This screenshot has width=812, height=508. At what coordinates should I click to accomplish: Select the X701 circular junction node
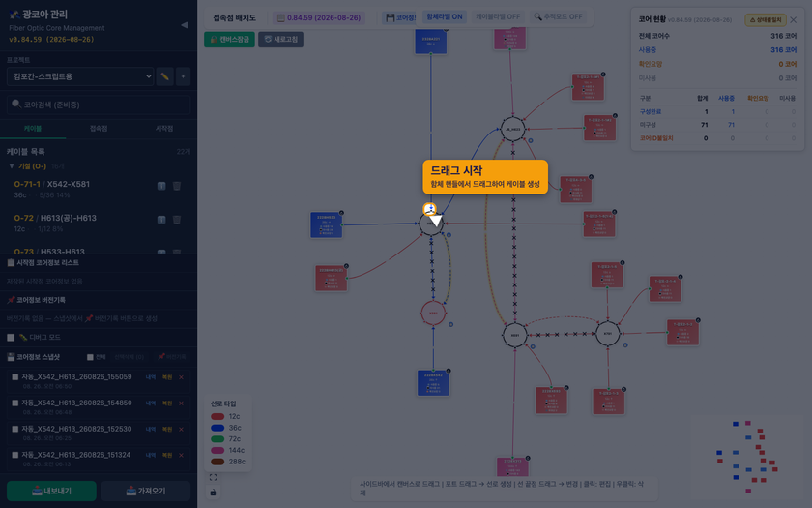(x=608, y=334)
